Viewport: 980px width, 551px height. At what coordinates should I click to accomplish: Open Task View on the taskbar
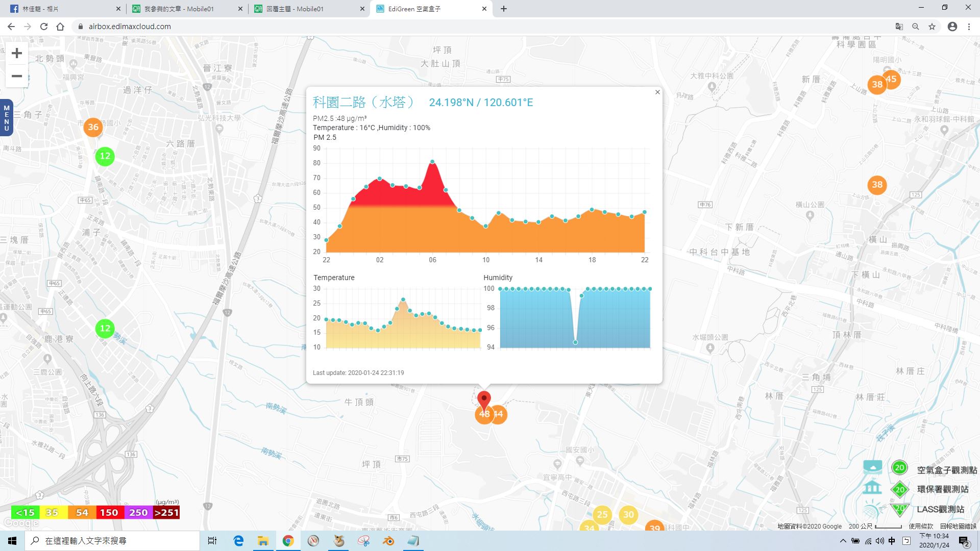pyautogui.click(x=212, y=541)
